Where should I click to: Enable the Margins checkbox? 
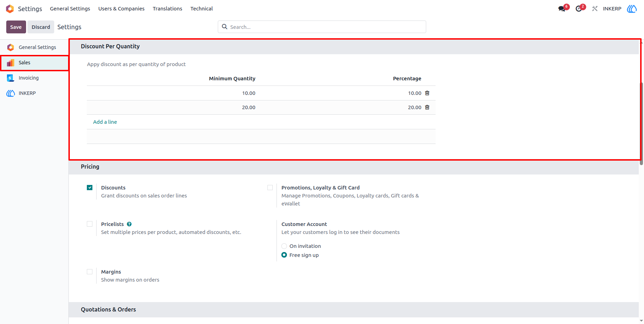pyautogui.click(x=90, y=272)
